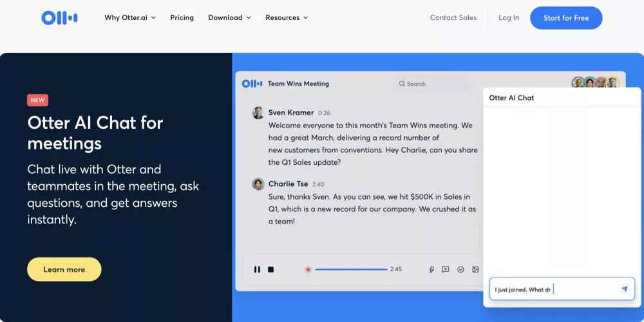This screenshot has width=644, height=322.
Task: Click the chat message input field
Action: [562, 289]
